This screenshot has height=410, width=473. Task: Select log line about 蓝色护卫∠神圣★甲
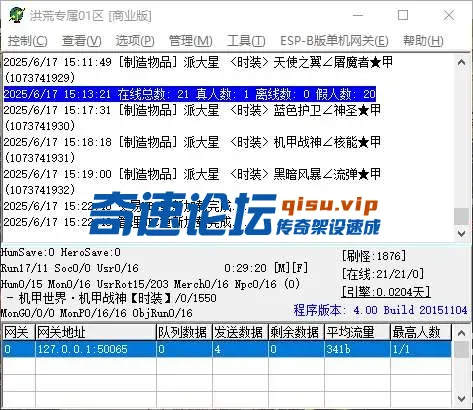(192, 110)
